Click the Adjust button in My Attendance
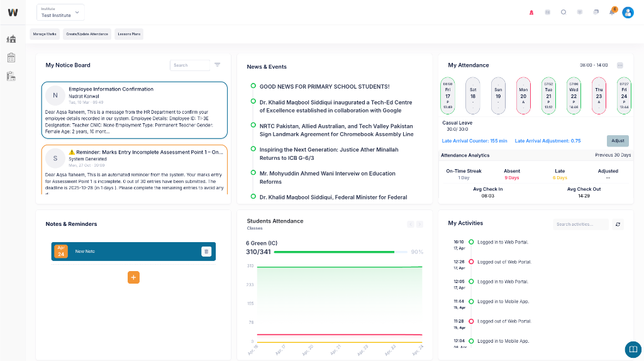 click(x=618, y=141)
